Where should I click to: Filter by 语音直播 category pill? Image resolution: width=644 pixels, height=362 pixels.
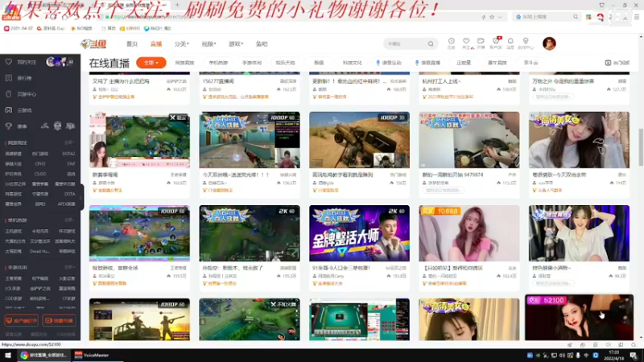pyautogui.click(x=428, y=63)
